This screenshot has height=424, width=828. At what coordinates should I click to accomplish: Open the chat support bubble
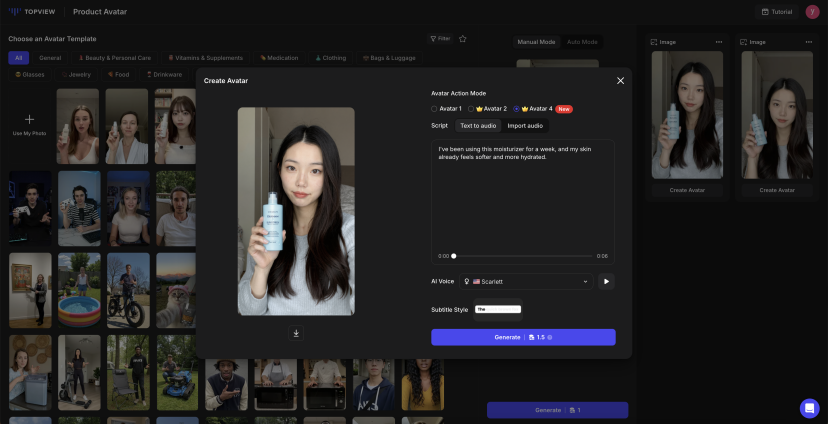click(809, 408)
